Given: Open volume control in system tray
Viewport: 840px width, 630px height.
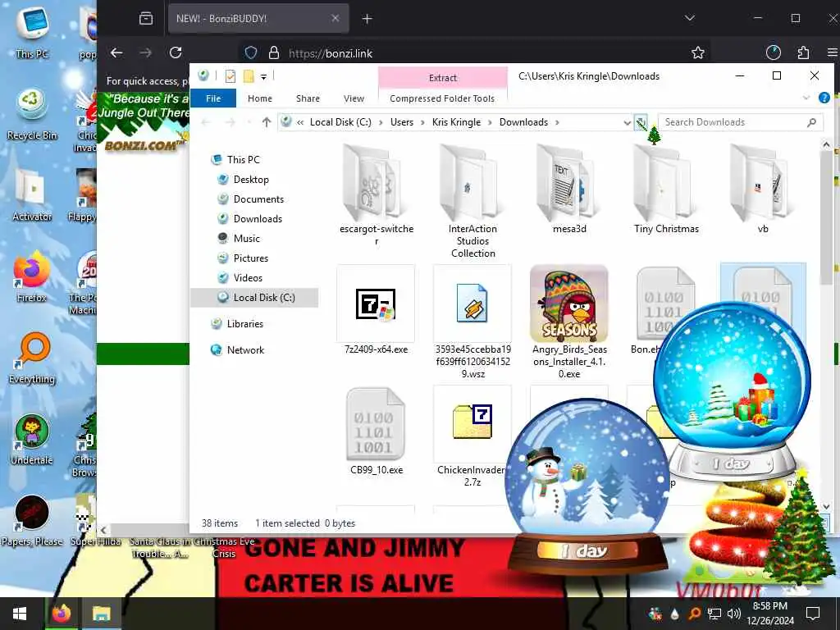Looking at the screenshot, I should click(x=733, y=614).
